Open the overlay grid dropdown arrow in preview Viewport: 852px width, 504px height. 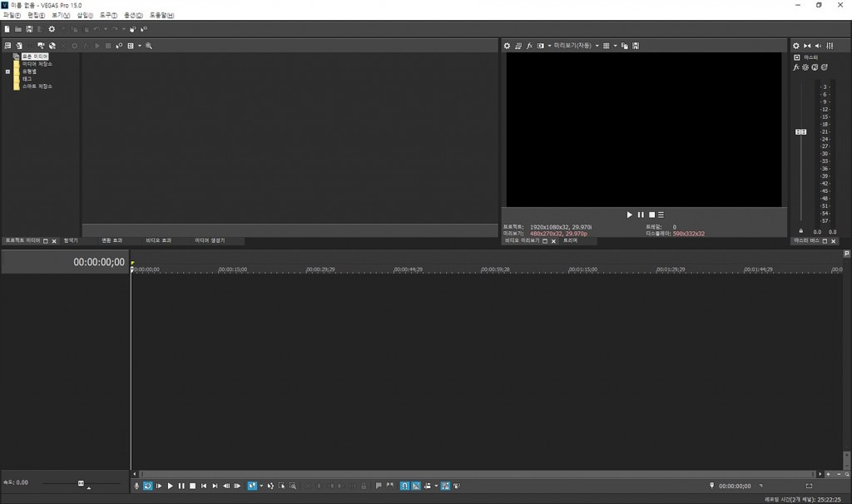coord(615,46)
